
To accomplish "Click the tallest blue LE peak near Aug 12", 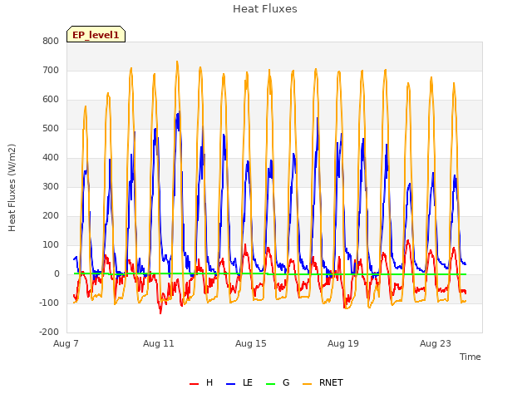I will (179, 112).
